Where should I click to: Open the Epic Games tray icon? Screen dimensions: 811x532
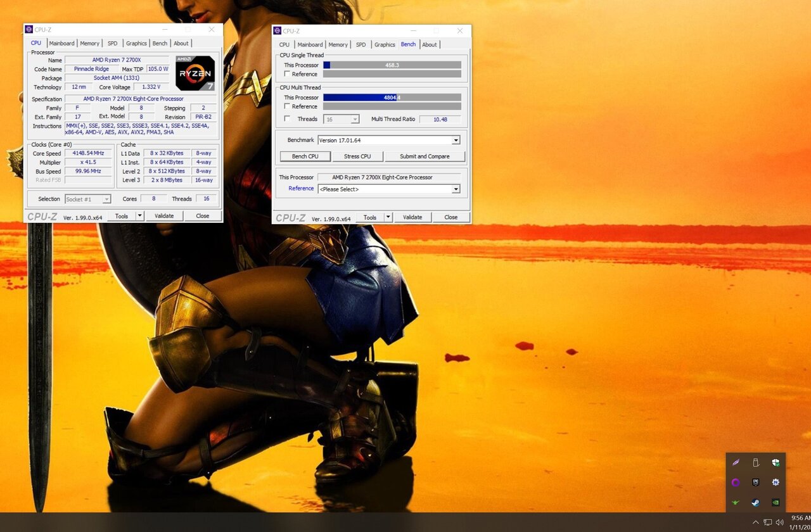pyautogui.click(x=755, y=482)
